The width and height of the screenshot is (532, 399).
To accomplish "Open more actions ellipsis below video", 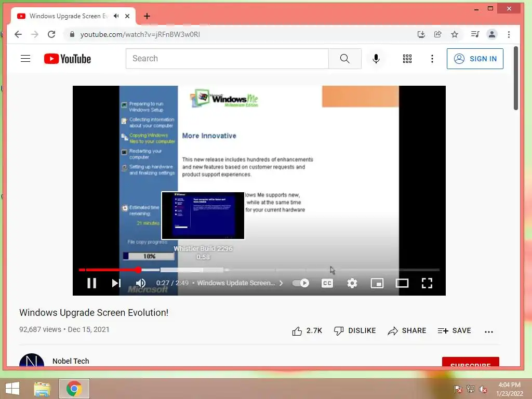I will [x=488, y=332].
